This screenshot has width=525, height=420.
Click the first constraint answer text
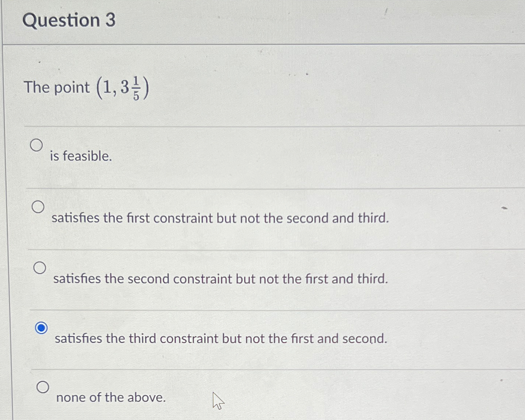221,218
